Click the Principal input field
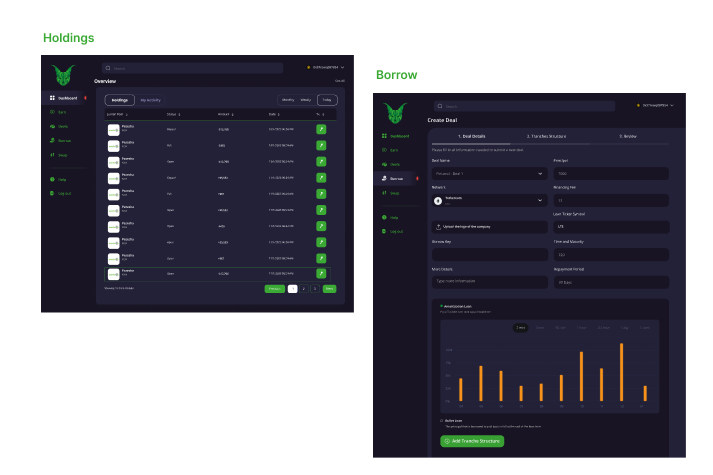713x475 pixels. 610,173
